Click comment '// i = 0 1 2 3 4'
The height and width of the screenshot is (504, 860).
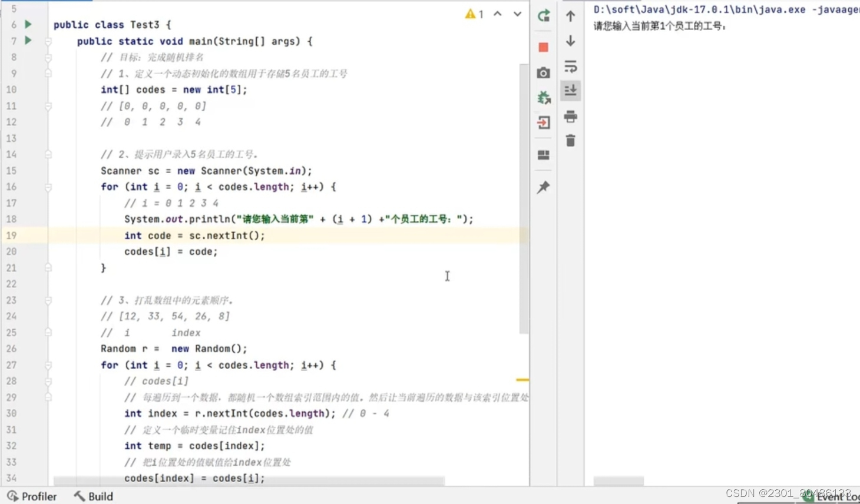pyautogui.click(x=171, y=203)
